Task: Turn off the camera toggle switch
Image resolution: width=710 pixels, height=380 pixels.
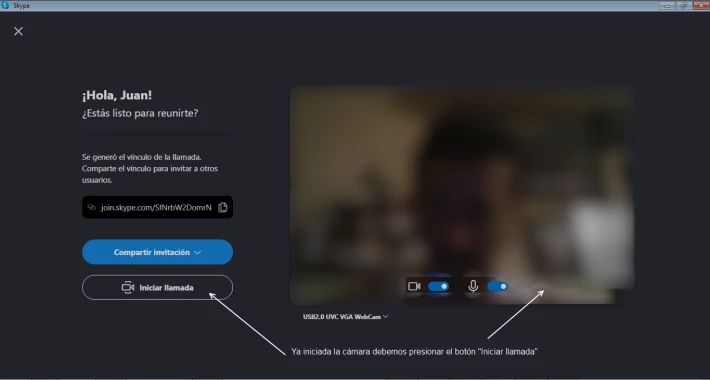Action: [x=438, y=286]
